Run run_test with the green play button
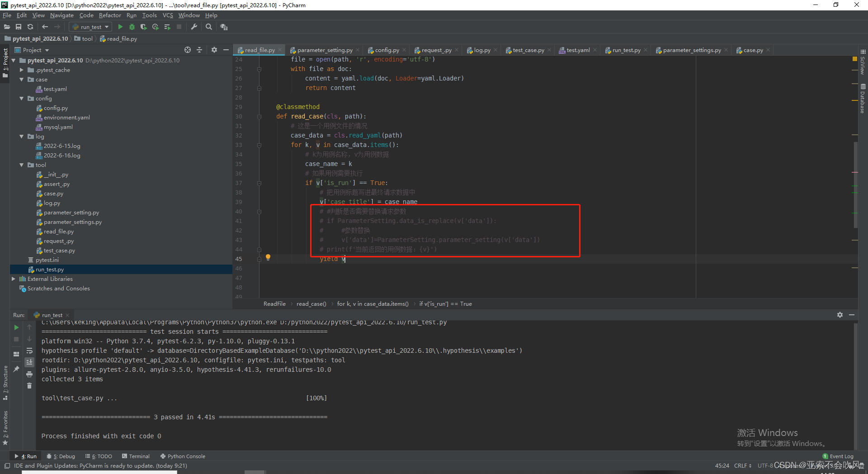Screen dimensions: 868x474 (120, 27)
